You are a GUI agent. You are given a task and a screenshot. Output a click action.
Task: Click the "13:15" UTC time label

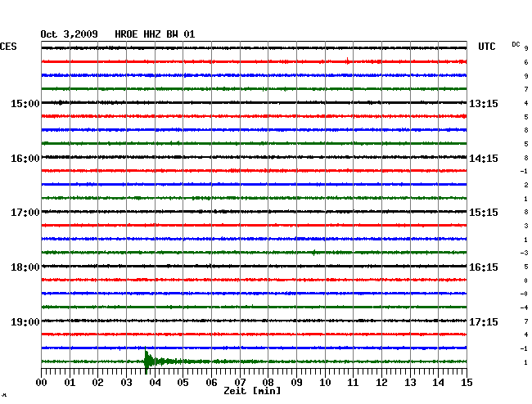click(x=484, y=103)
